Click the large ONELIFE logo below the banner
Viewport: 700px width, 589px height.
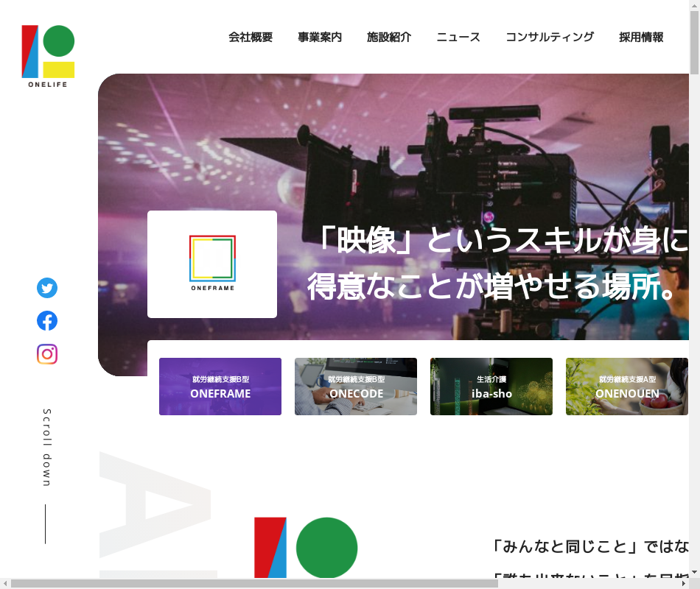point(306,548)
